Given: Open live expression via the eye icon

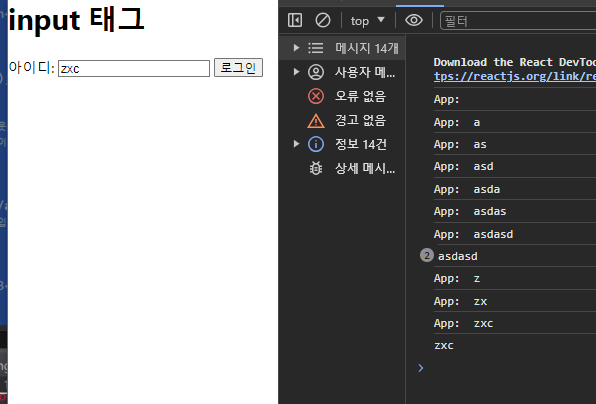Looking at the screenshot, I should point(414,20).
